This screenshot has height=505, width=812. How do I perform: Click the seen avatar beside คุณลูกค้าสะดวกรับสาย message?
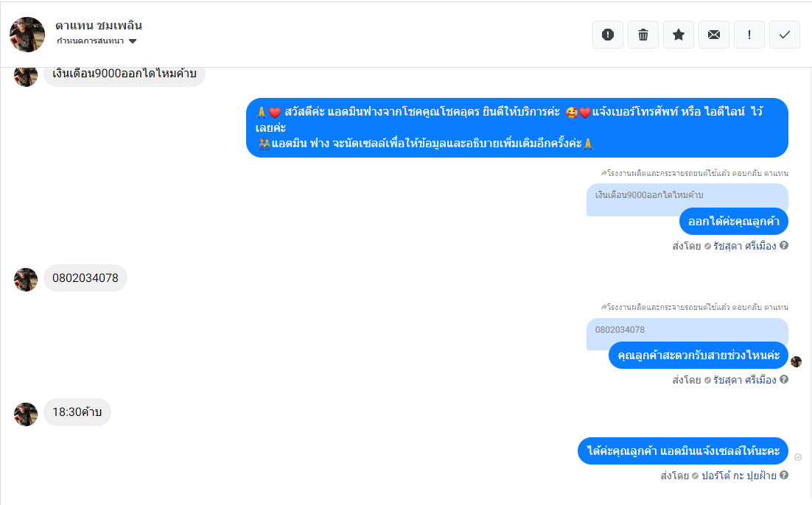click(797, 361)
